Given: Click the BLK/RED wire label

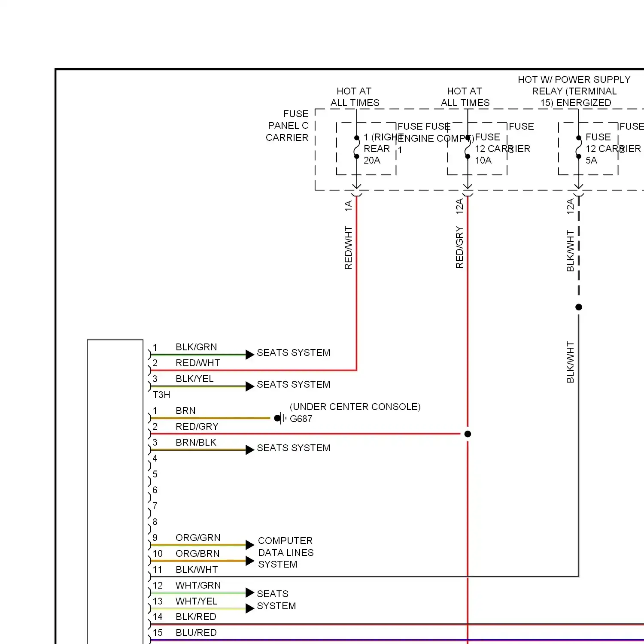Looking at the screenshot, I should point(196,617).
